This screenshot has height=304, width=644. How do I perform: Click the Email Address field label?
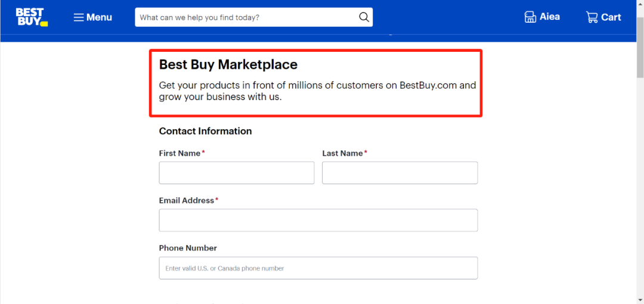click(x=187, y=200)
